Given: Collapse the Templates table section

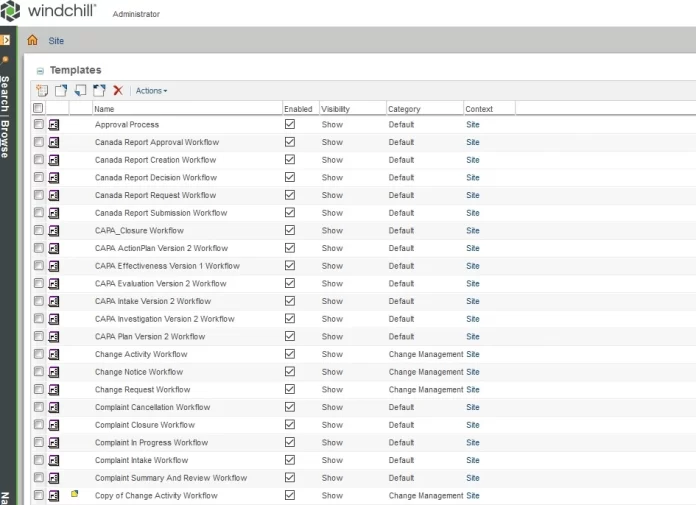Looking at the screenshot, I should pyautogui.click(x=40, y=71).
